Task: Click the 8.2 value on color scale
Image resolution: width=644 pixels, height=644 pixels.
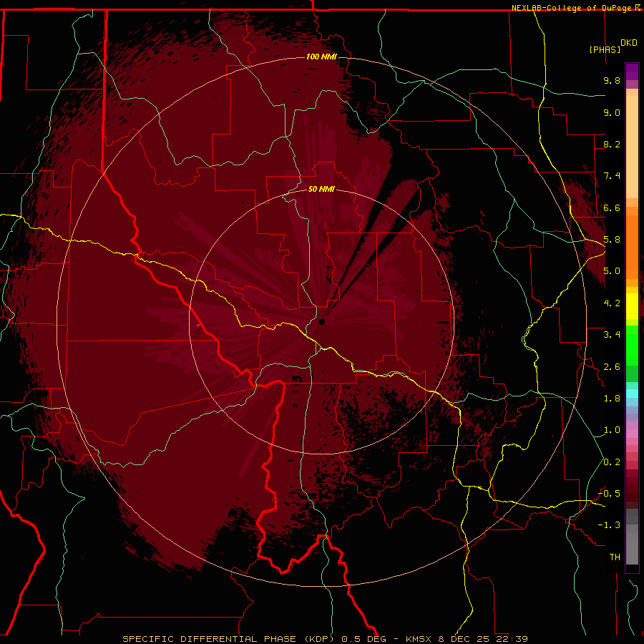Action: tap(612, 144)
